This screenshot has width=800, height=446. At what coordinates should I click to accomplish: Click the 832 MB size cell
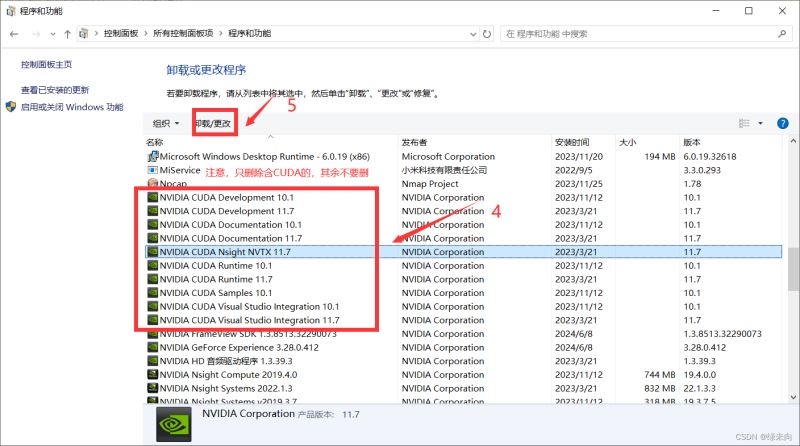tap(660, 388)
